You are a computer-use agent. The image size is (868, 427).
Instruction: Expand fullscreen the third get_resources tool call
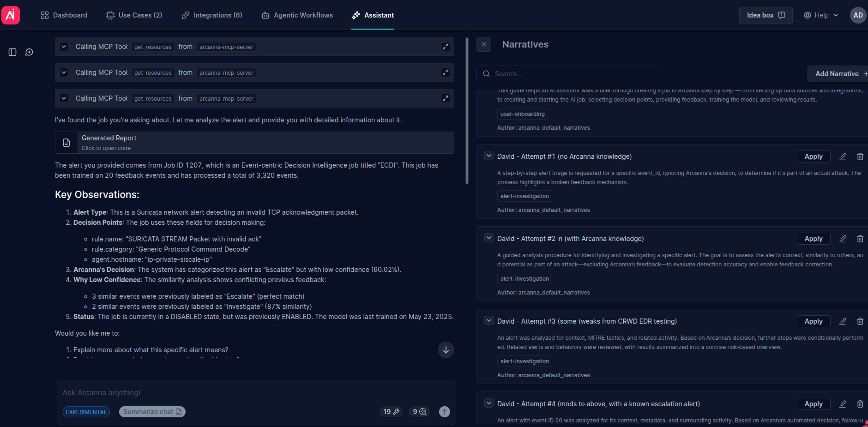click(x=446, y=98)
